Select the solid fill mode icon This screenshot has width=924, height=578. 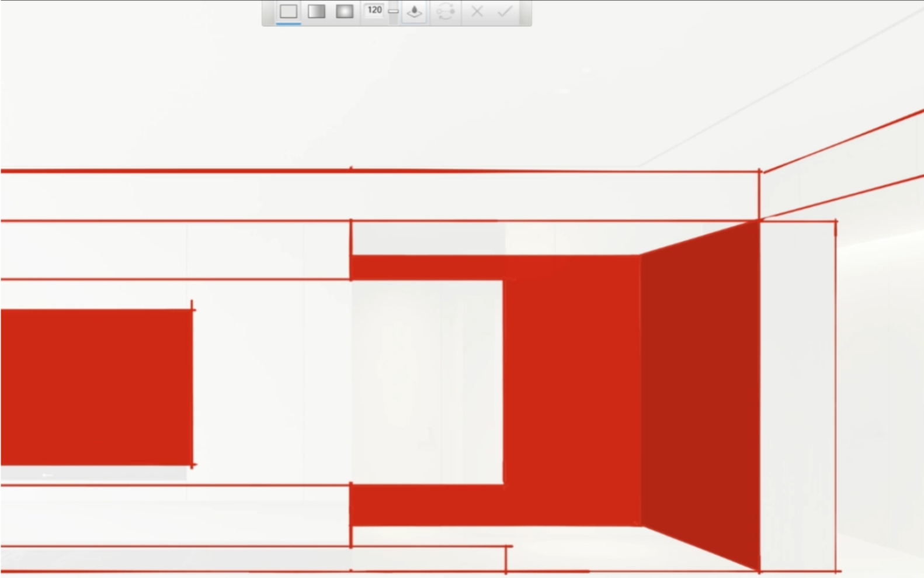click(288, 11)
